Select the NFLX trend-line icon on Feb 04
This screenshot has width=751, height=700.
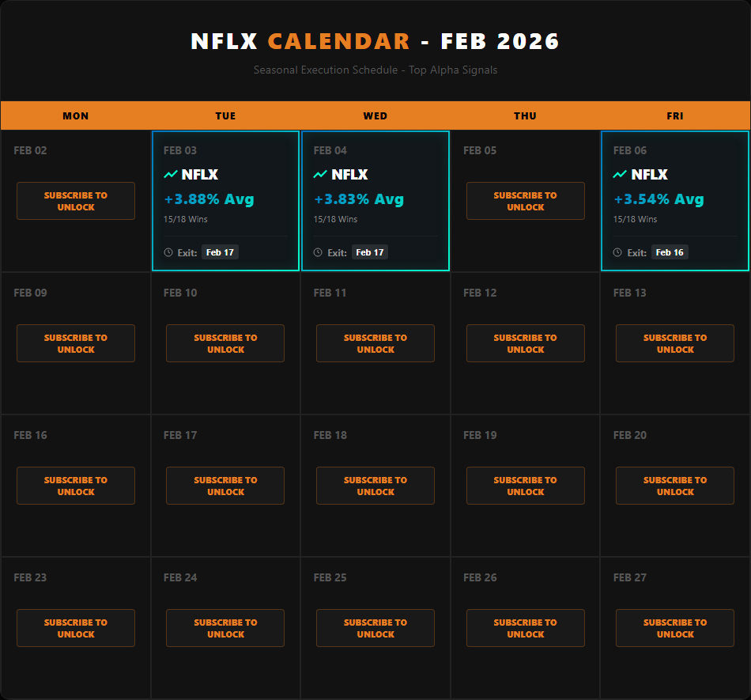[x=319, y=174]
